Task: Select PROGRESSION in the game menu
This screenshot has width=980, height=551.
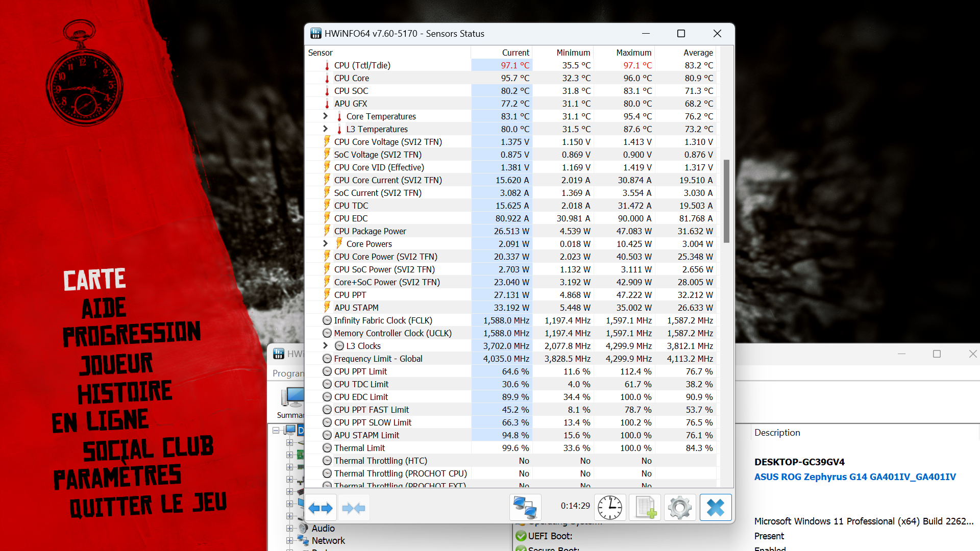Action: tap(132, 334)
